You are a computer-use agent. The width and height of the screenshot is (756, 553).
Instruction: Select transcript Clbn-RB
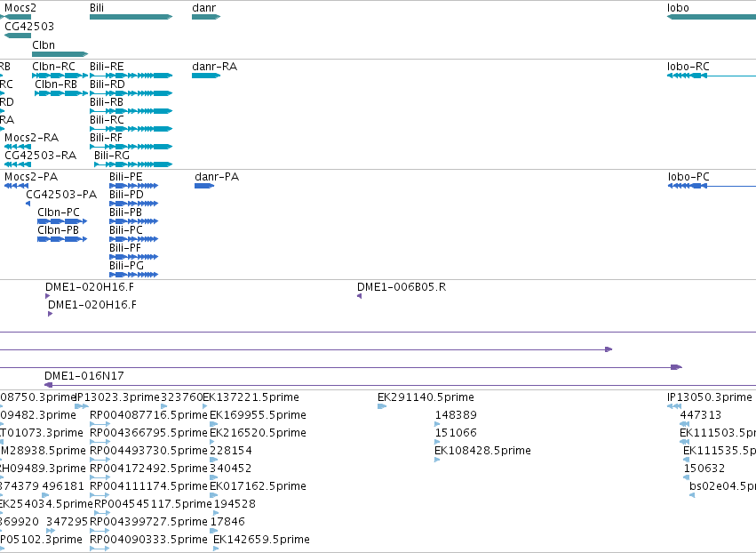61,93
